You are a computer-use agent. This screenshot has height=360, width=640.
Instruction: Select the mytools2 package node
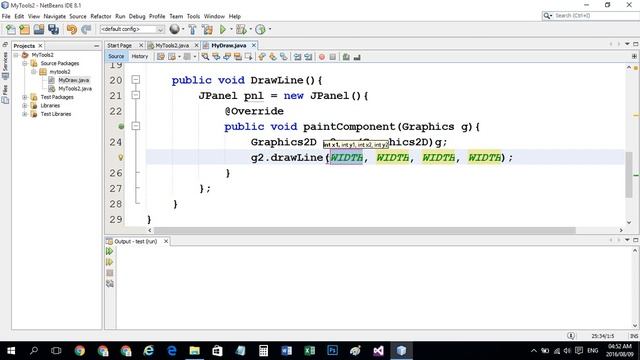(60, 72)
